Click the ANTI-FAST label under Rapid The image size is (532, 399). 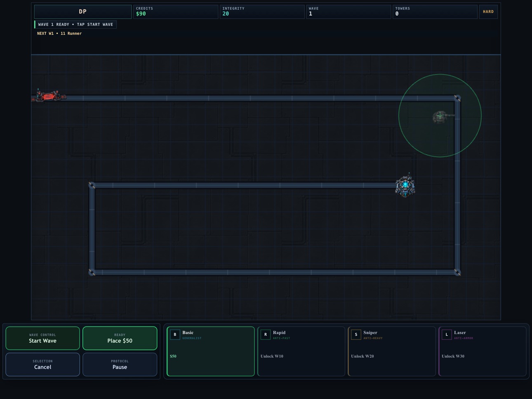(x=281, y=338)
